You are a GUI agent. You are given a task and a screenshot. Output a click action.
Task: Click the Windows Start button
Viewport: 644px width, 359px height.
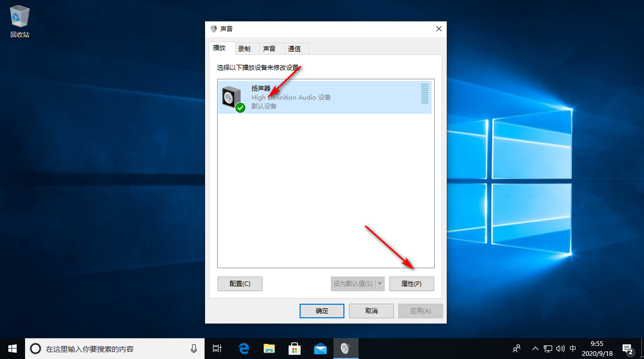click(13, 349)
